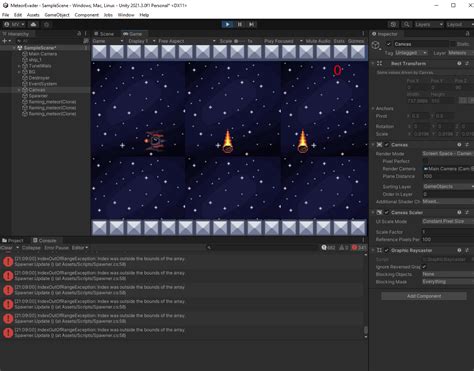Click the Add Component button

tap(424, 296)
